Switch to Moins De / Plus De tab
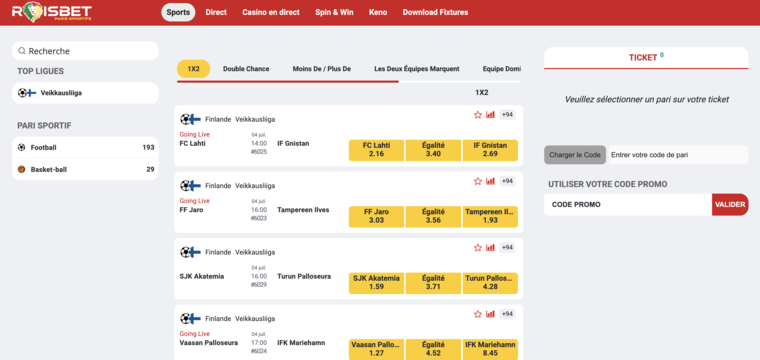The height and width of the screenshot is (360, 760). pos(321,69)
